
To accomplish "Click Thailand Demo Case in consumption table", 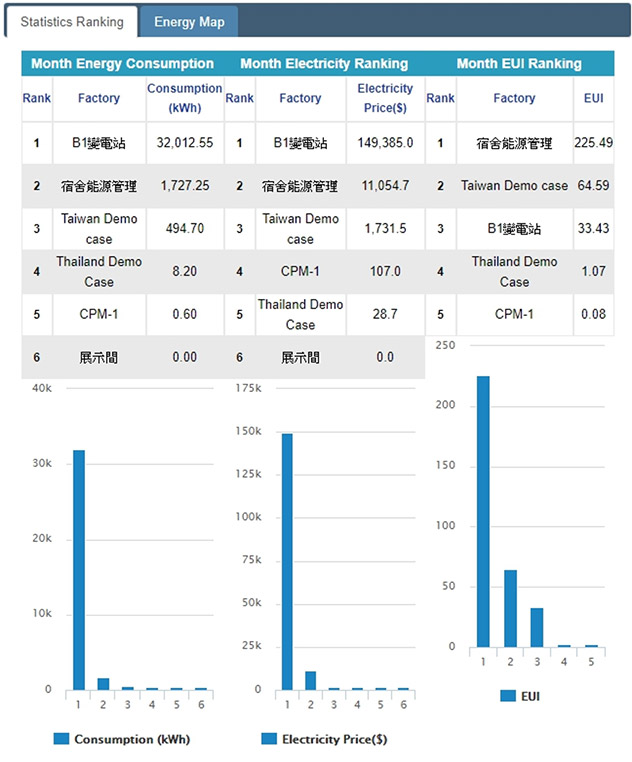I will pos(99,272).
